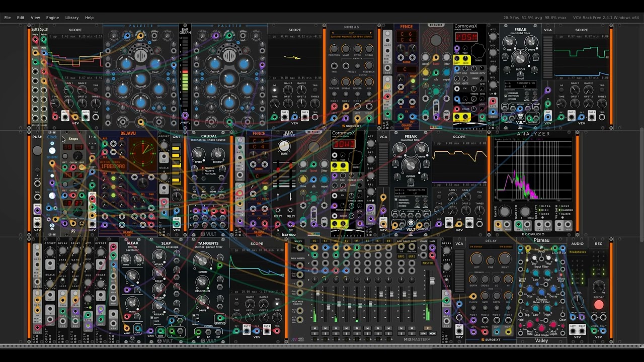Click the POSITION knob on Nimbus
This screenshot has width=644, height=362.
click(334, 49)
